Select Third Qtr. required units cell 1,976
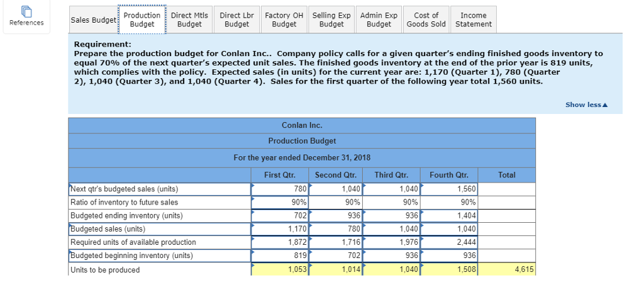The height and width of the screenshot is (287, 644). 392,242
